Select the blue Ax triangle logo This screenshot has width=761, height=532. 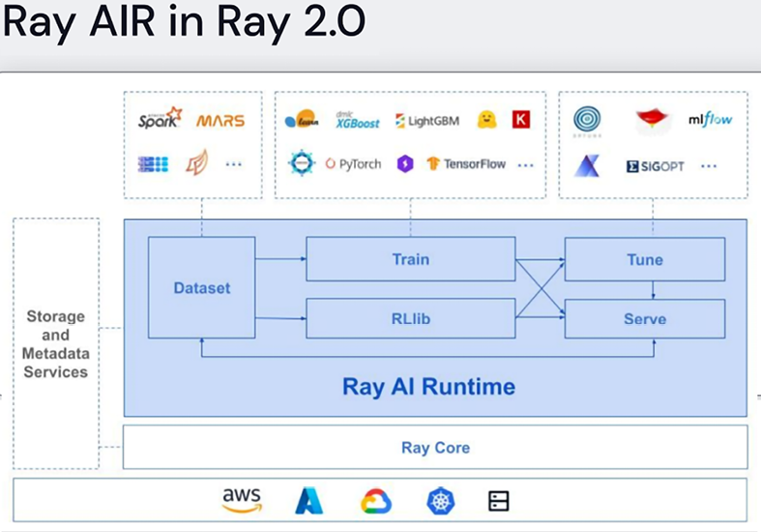587,165
